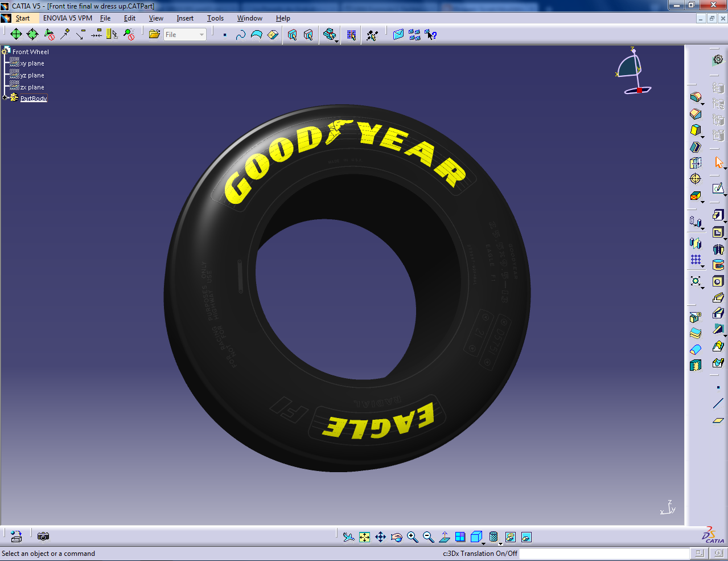Open the Window menu

point(250,18)
